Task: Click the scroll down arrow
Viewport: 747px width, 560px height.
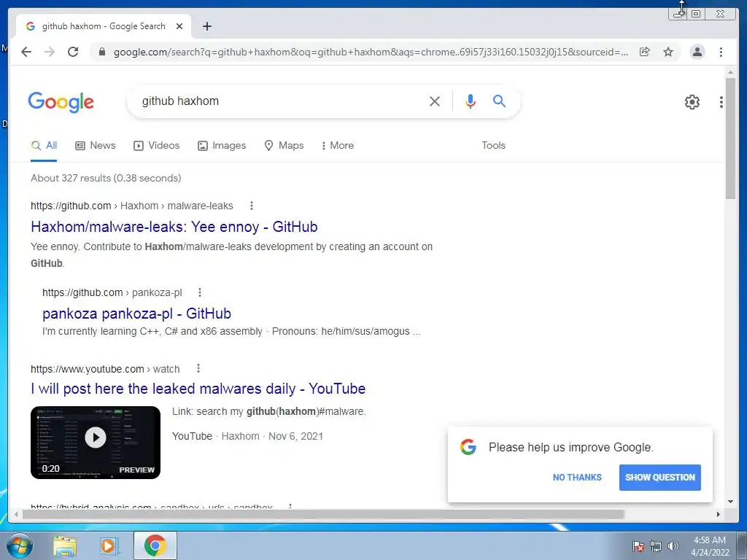Action: point(730,502)
